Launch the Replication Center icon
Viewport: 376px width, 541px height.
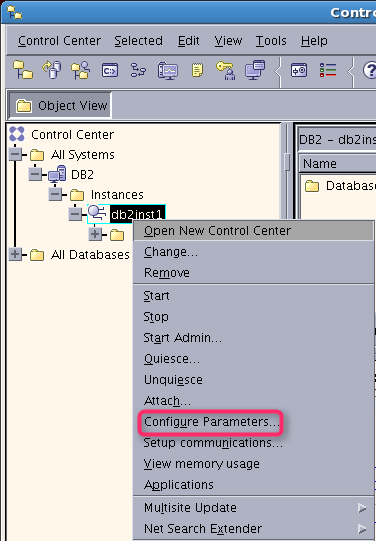coord(52,70)
